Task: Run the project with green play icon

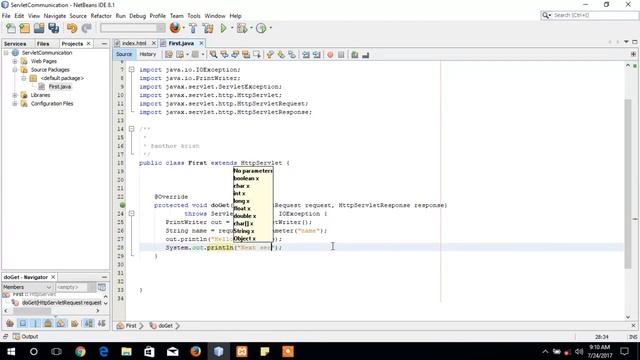Action: [223, 28]
